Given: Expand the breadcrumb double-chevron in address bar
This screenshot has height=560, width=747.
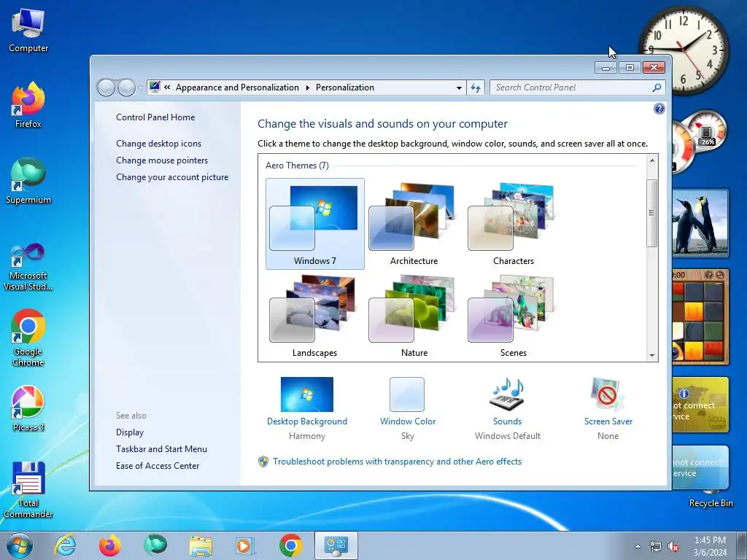Looking at the screenshot, I should click(167, 87).
